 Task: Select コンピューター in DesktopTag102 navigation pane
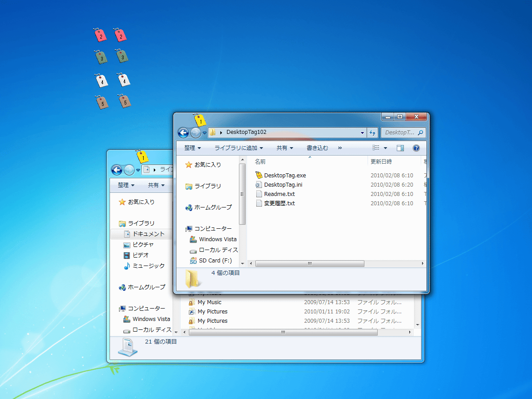(208, 228)
